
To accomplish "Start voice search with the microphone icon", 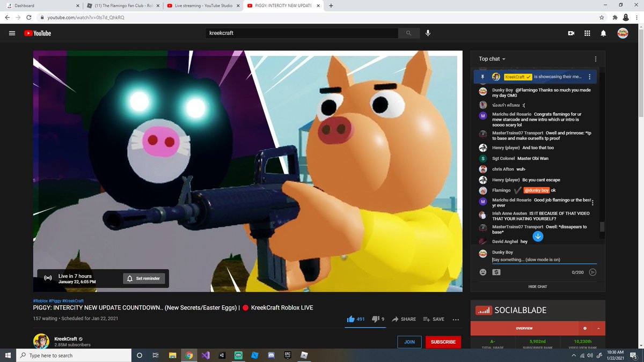I will pyautogui.click(x=428, y=33).
